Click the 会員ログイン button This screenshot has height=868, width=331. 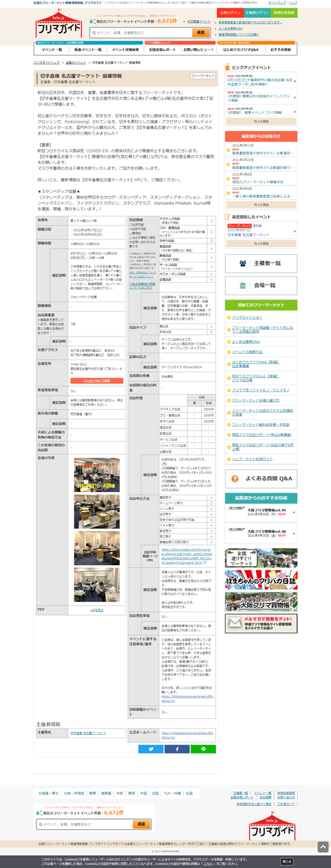pyautogui.click(x=230, y=12)
